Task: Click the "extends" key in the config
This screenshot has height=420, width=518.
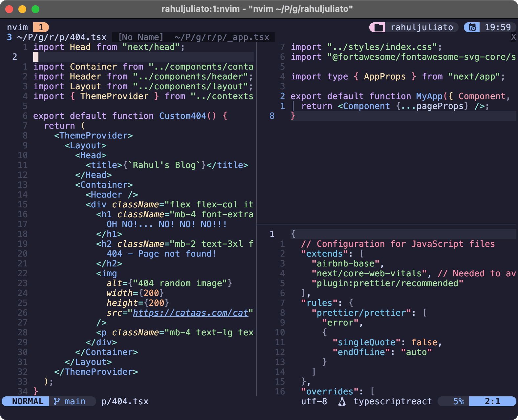Action: pos(325,254)
